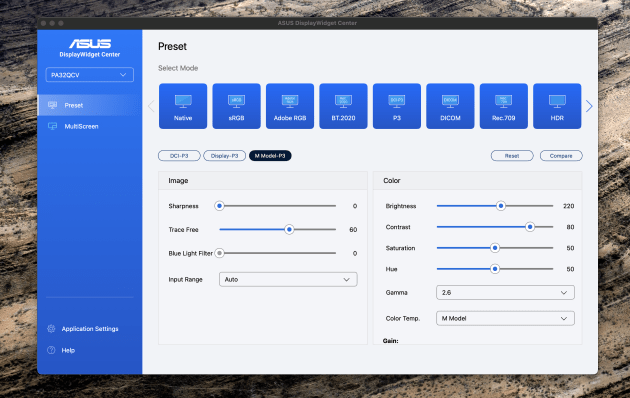The width and height of the screenshot is (630, 398).
Task: Select the DICOM mode tile
Action: [450, 106]
